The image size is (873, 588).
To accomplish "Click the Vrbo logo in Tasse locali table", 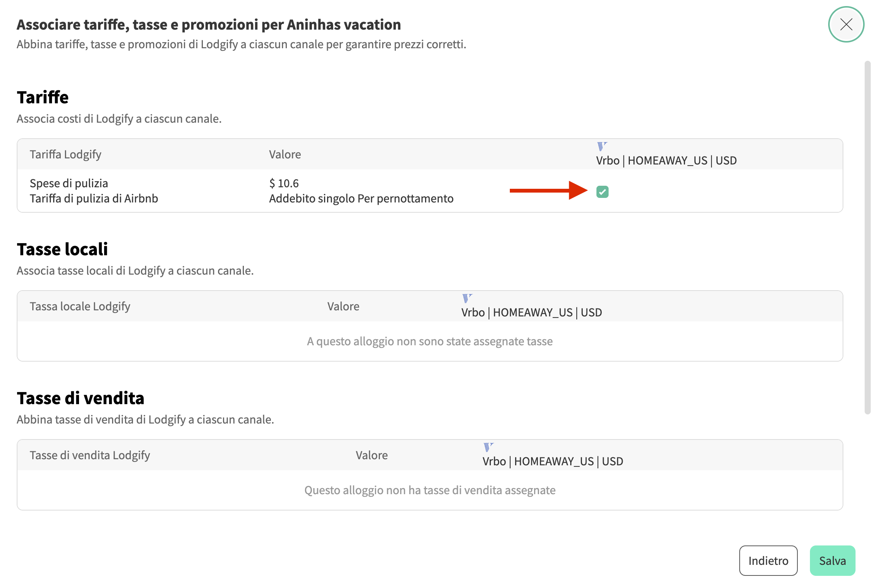I will pyautogui.click(x=467, y=298).
